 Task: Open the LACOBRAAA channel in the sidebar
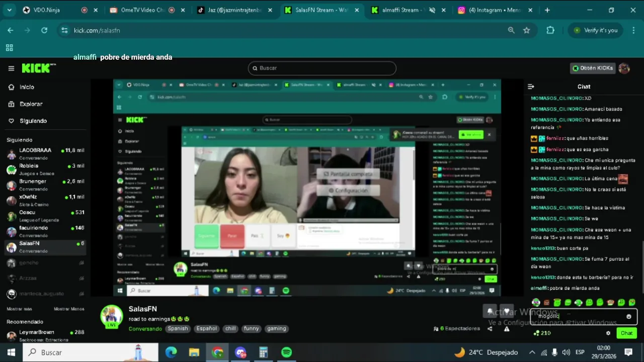(x=45, y=153)
